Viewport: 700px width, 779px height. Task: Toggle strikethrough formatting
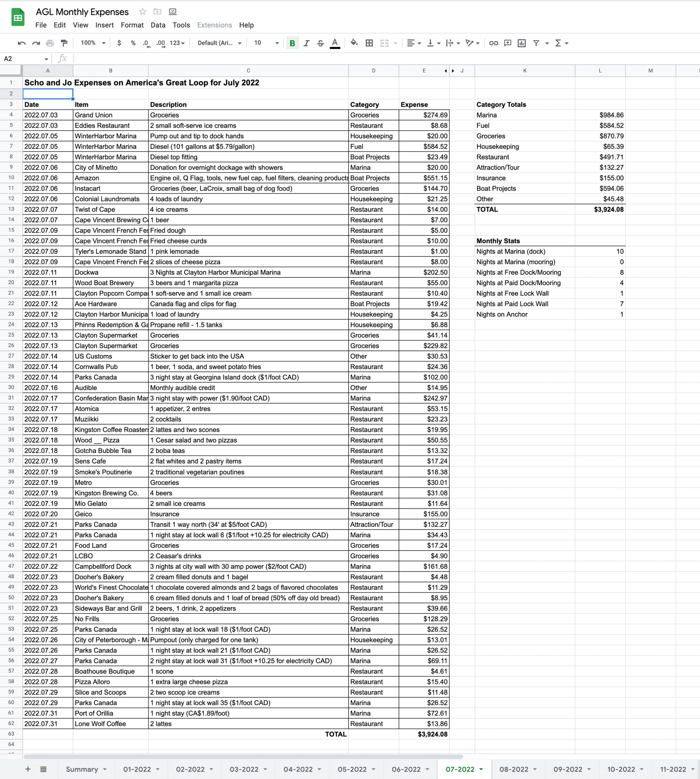321,43
